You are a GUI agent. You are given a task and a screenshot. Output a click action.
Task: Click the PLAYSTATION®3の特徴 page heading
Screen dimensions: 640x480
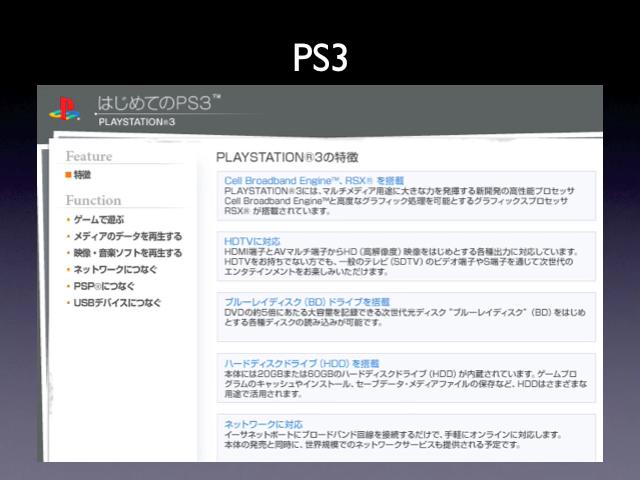point(287,157)
